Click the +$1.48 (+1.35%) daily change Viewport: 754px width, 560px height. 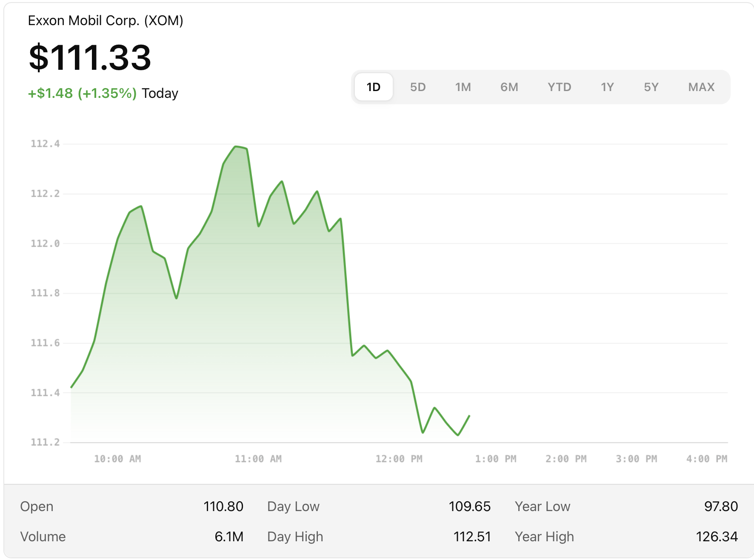coord(82,93)
